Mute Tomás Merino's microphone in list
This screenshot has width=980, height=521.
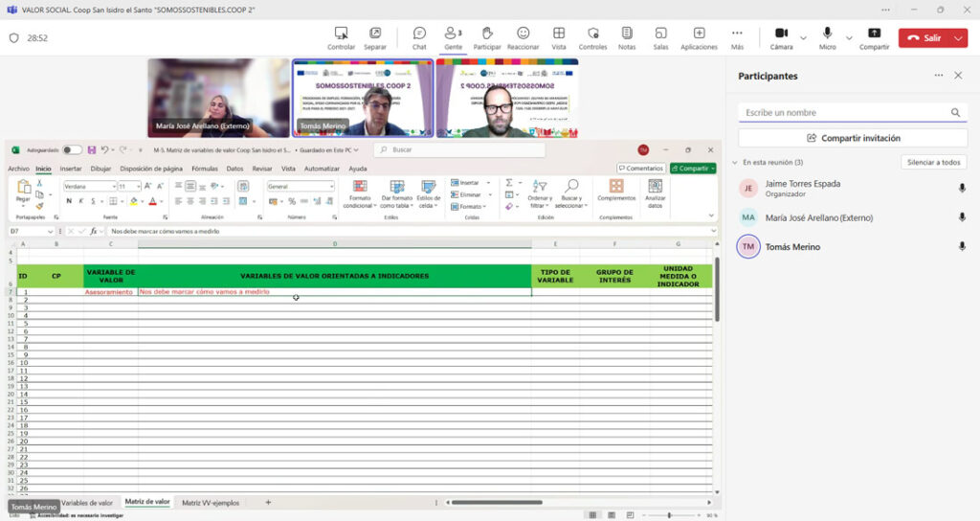click(x=961, y=247)
